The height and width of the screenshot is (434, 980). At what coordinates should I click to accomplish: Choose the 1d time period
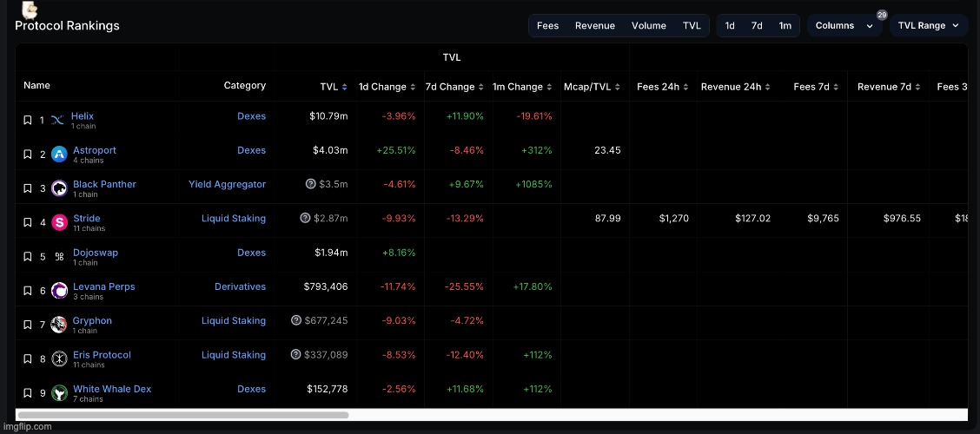pyautogui.click(x=730, y=25)
